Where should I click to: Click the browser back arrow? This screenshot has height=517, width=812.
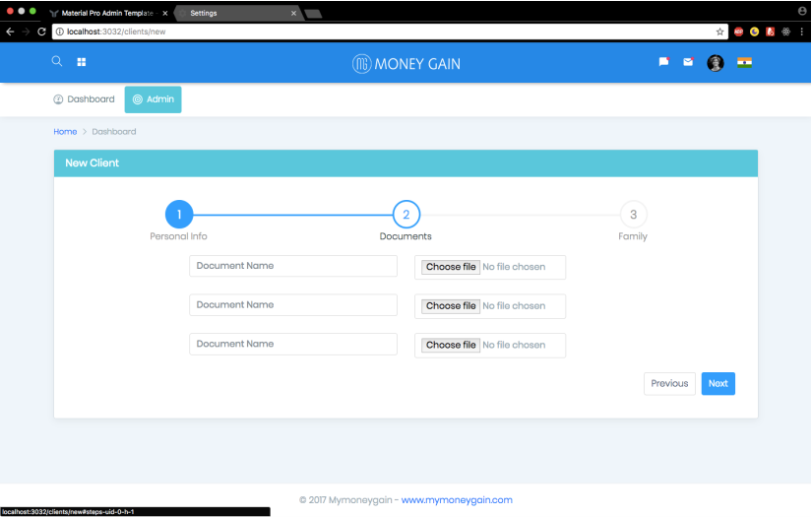pos(10,32)
